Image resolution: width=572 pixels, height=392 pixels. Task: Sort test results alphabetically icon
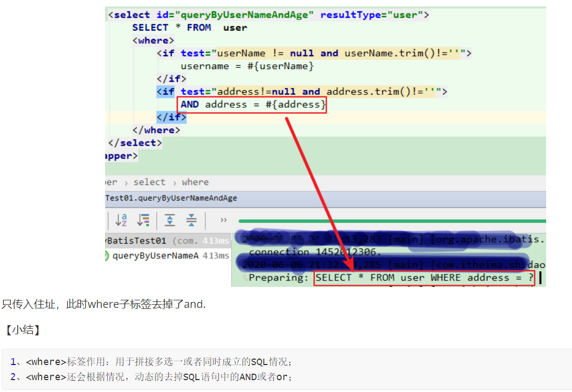(x=121, y=220)
